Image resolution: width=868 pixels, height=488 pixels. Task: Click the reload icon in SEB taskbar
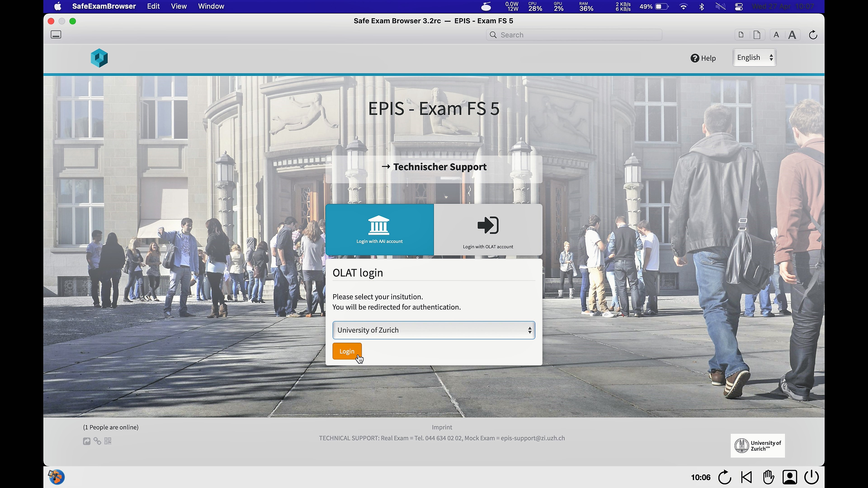click(x=724, y=477)
